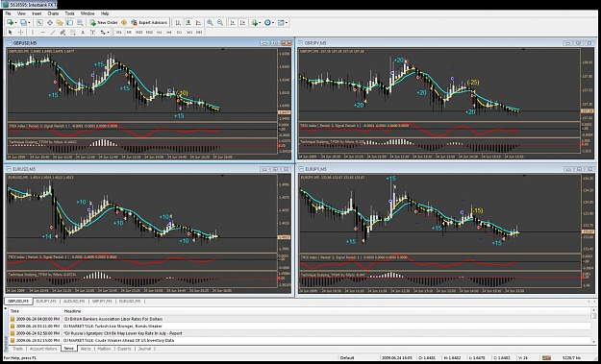Select the trendline drawing tool
Viewport: 601px width, 364px height.
tap(53, 33)
